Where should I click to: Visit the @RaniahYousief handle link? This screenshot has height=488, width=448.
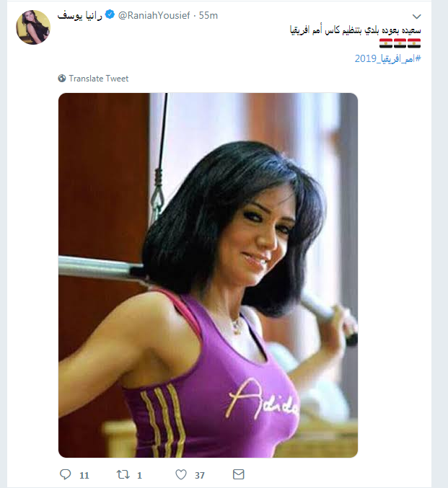pyautogui.click(x=154, y=16)
